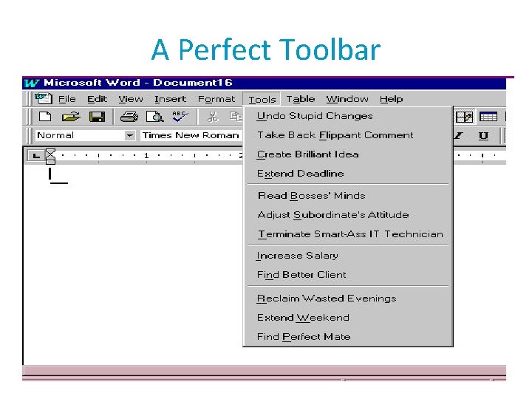Select Terminate Smart-Ass IT Technician
The width and height of the screenshot is (532, 399).
348,234
